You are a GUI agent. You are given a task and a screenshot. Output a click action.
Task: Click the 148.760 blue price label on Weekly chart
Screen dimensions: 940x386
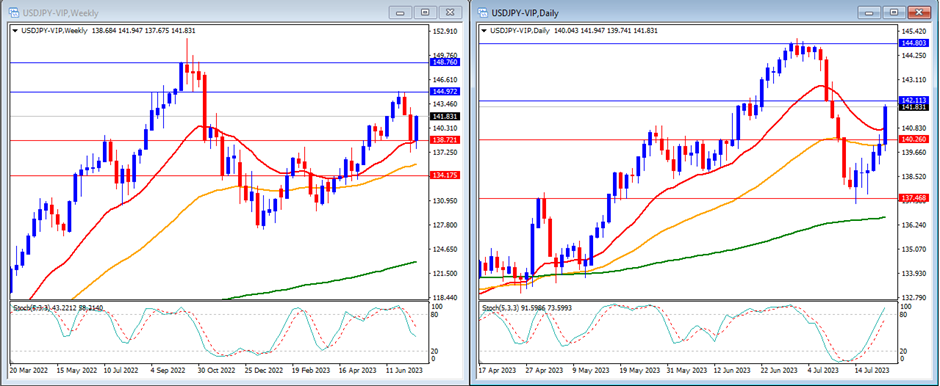(444, 62)
